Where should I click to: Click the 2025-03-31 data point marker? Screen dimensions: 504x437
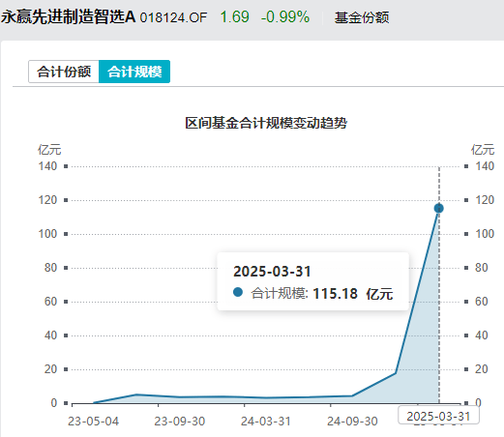(x=438, y=209)
